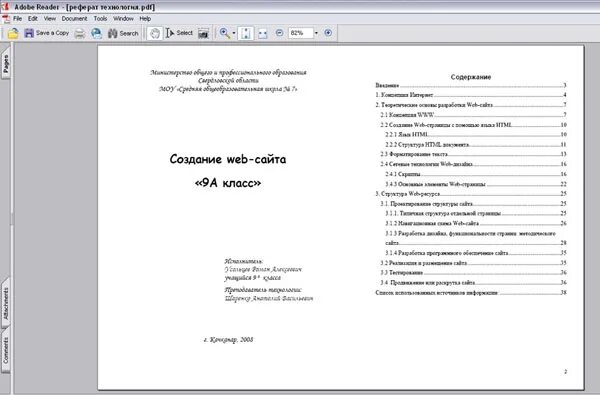Image resolution: width=600 pixels, height=395 pixels.
Task: Click the 82% zoom percentage field
Action: point(301,33)
